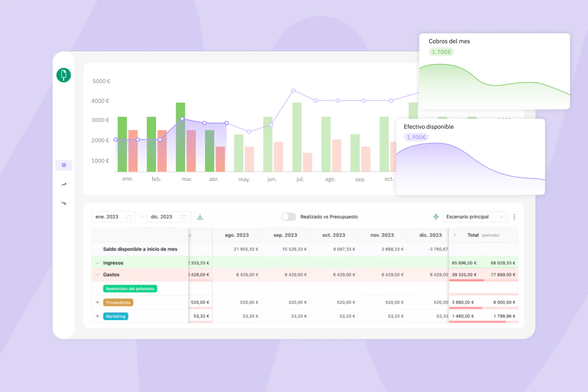
Task: Click the Saldo disponible a inicio de mes label
Action: 140,249
